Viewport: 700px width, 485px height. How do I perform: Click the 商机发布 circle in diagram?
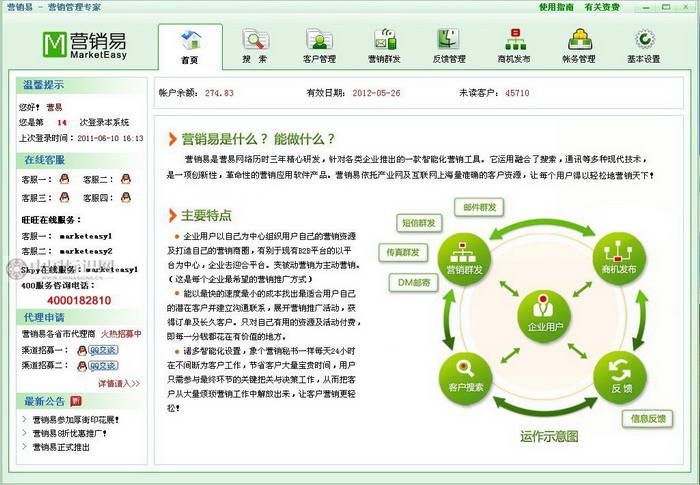tap(619, 259)
